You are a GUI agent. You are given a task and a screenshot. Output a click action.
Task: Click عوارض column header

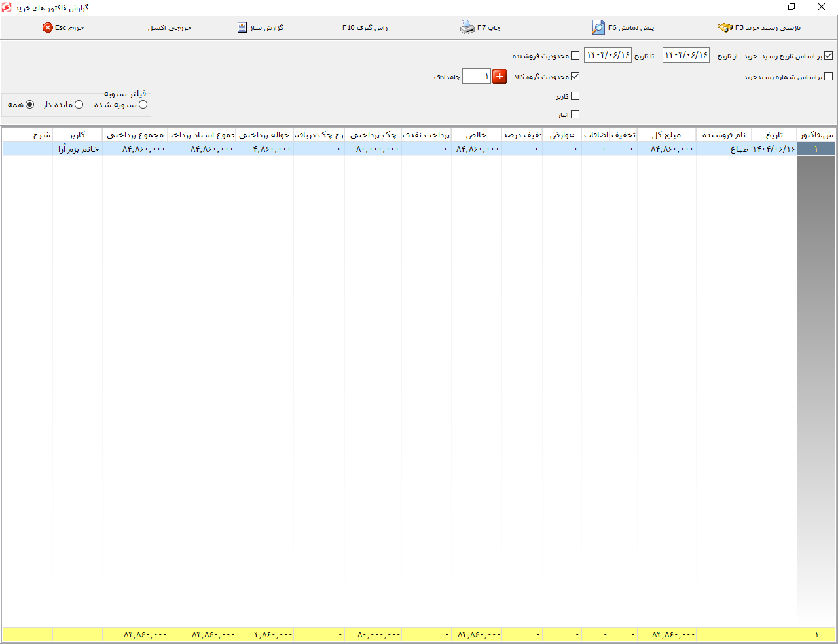point(562,135)
